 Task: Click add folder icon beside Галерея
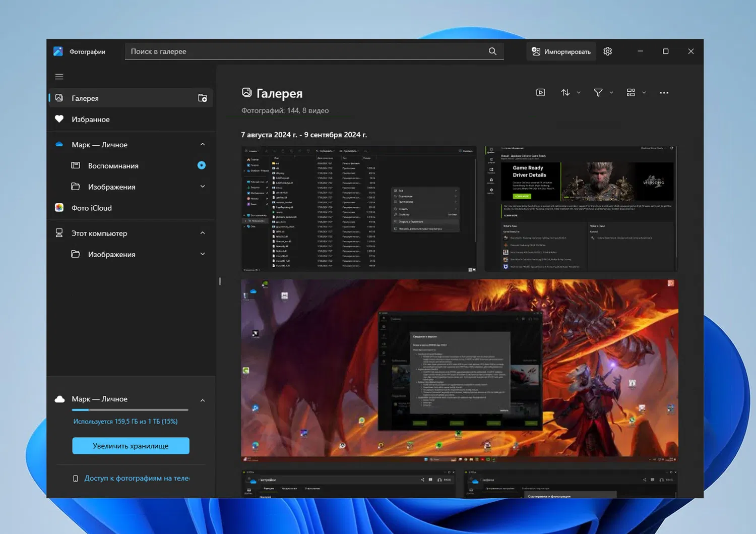(203, 98)
